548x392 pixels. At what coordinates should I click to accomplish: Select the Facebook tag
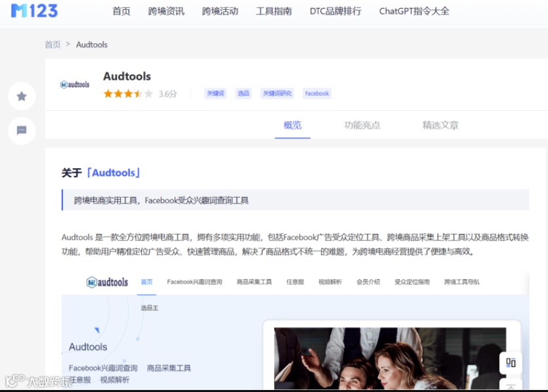click(316, 93)
